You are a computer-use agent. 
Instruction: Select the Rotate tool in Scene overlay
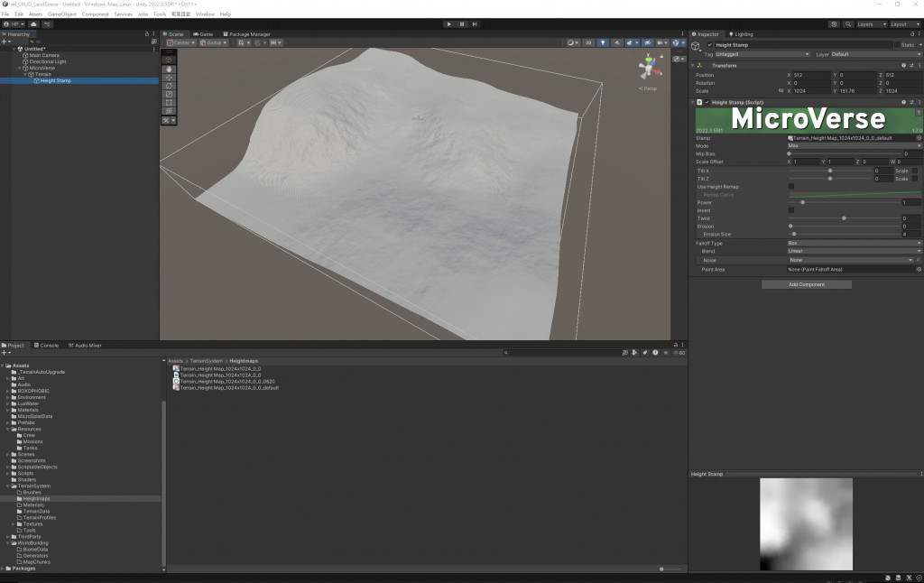coord(169,86)
